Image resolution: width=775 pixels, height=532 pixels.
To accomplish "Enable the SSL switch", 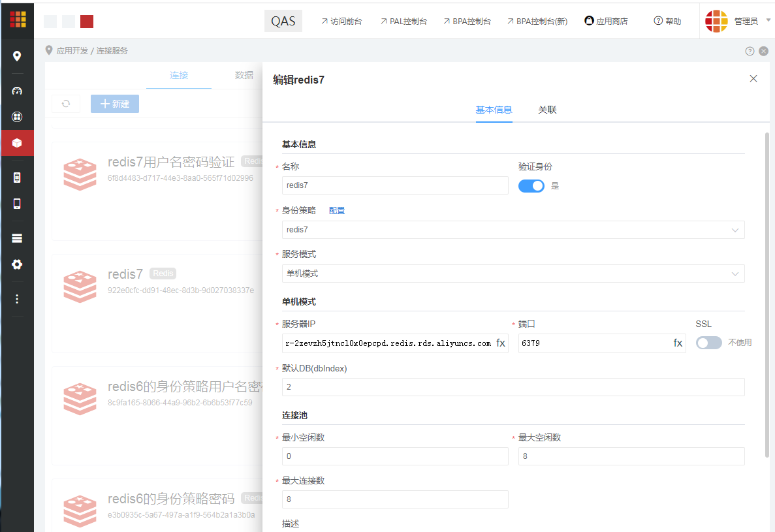I will coord(709,343).
